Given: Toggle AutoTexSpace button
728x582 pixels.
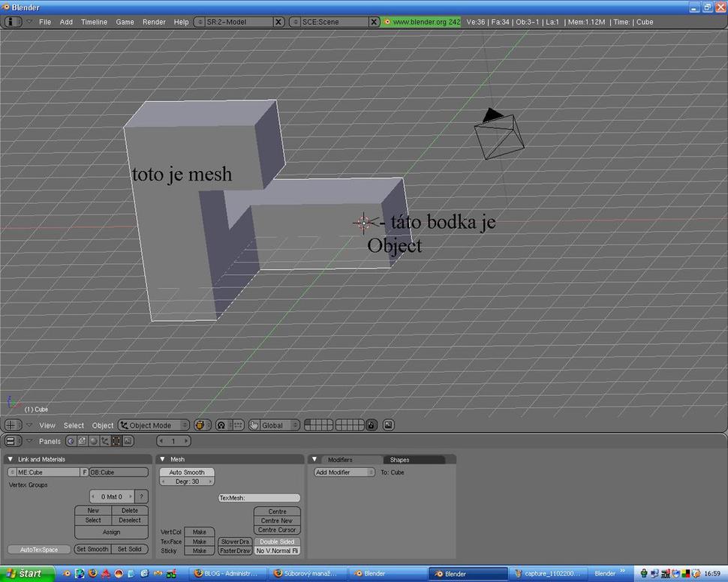Looking at the screenshot, I should [39, 550].
